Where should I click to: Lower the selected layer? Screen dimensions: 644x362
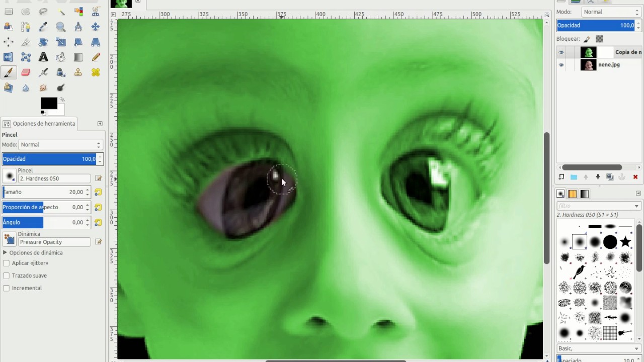[x=598, y=177]
